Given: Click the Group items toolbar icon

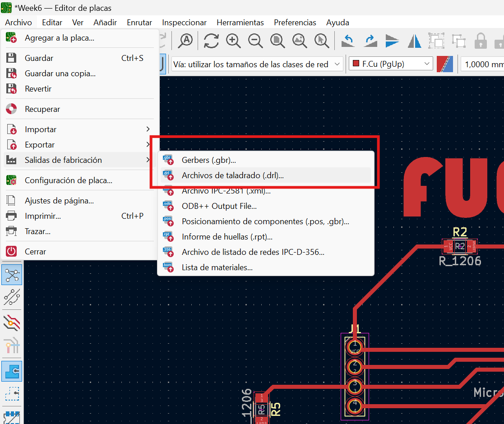Looking at the screenshot, I should tap(436, 41).
